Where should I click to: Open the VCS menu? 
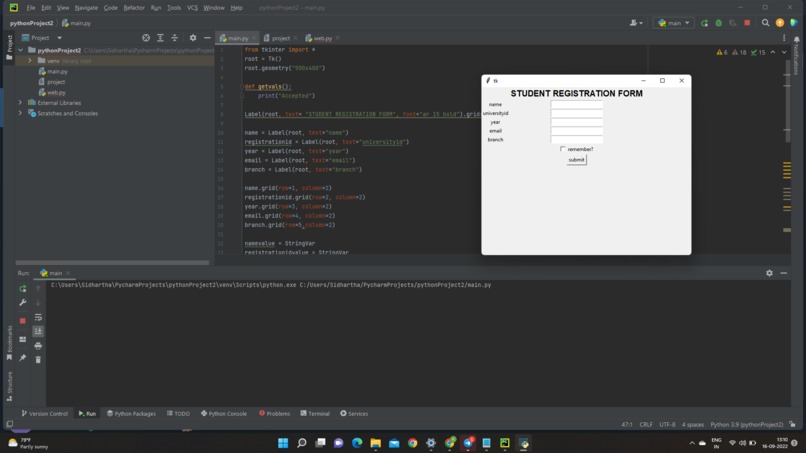[x=192, y=8]
